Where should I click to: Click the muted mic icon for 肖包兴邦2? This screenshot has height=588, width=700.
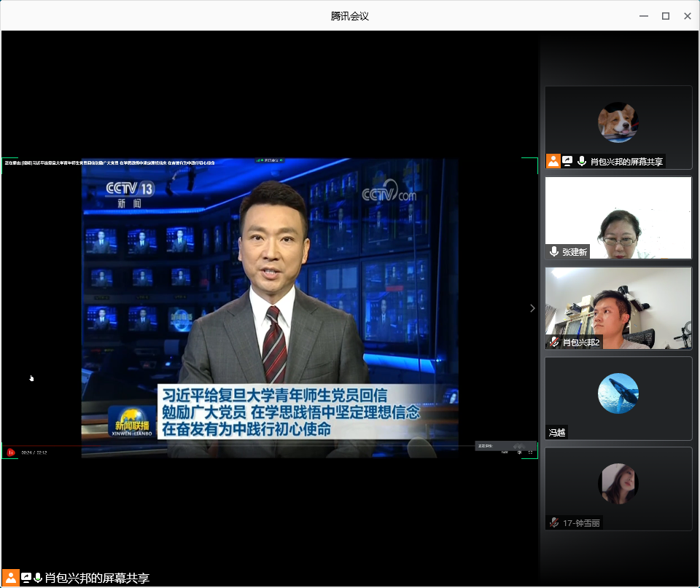pyautogui.click(x=554, y=342)
